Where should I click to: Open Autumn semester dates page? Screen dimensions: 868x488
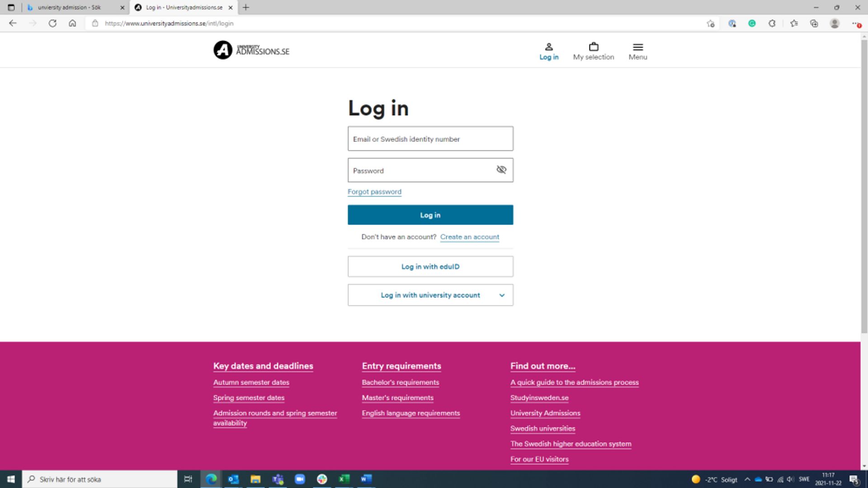tap(251, 382)
